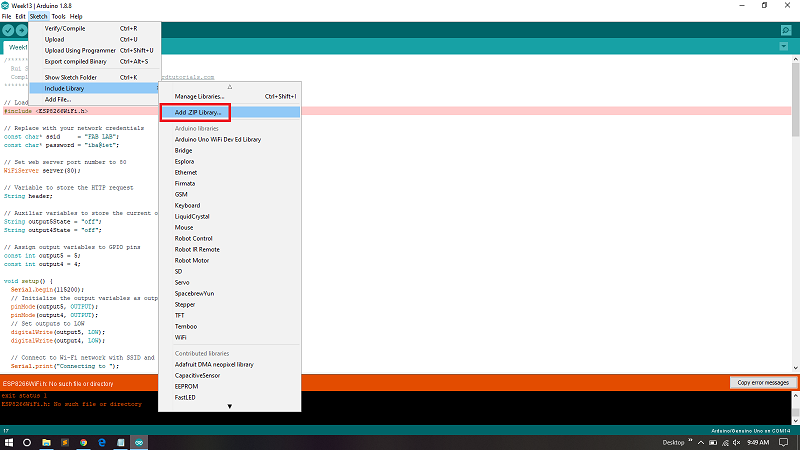Viewport: 800px width, 450px height.
Task: Open the Windows Start button
Action: (x=9, y=442)
